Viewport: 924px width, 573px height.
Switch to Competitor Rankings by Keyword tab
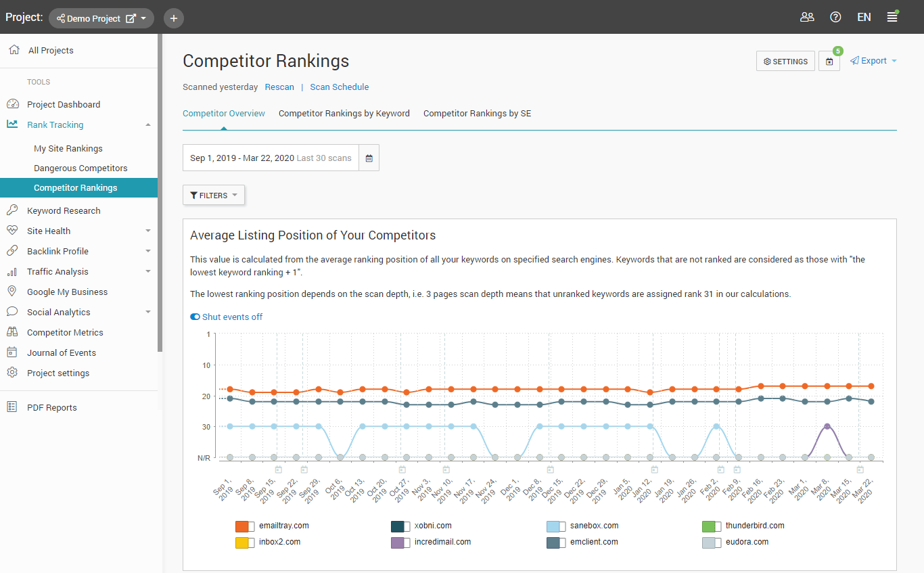point(344,114)
